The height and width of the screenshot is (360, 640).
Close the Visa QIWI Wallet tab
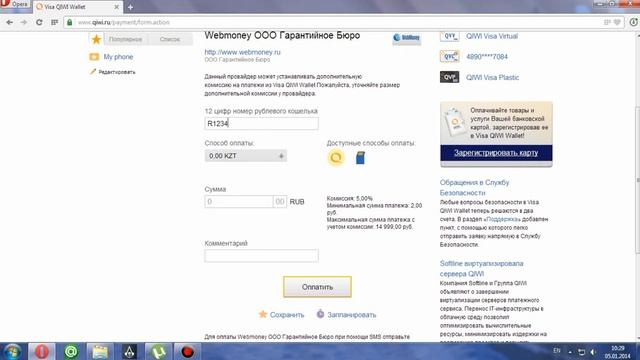coord(116,7)
